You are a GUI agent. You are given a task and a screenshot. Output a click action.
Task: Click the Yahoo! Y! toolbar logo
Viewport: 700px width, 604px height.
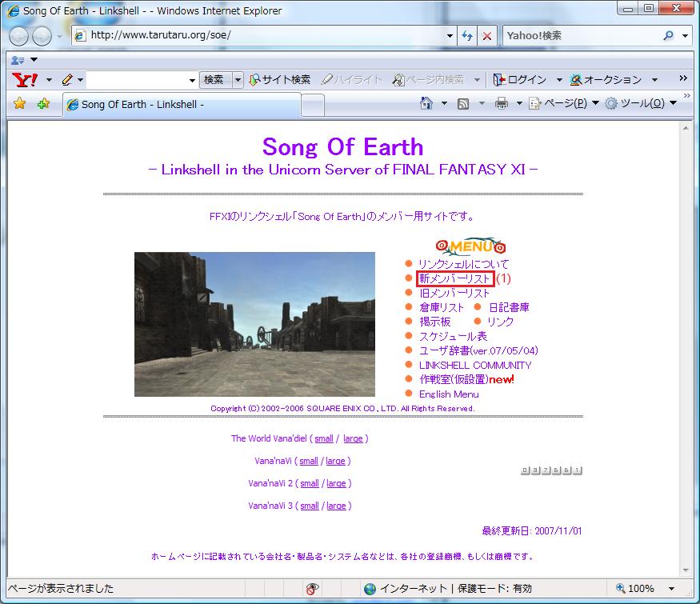pos(26,79)
